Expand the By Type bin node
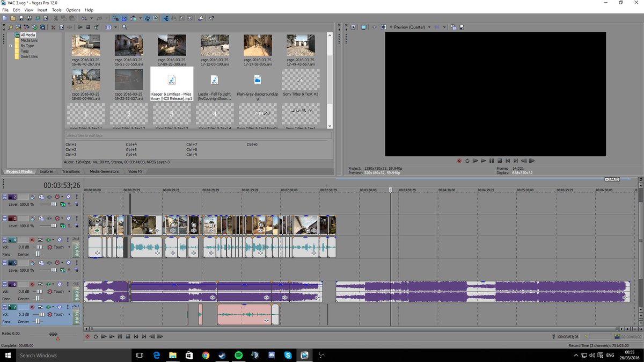Viewport: 644px width, 362px height. 11,46
